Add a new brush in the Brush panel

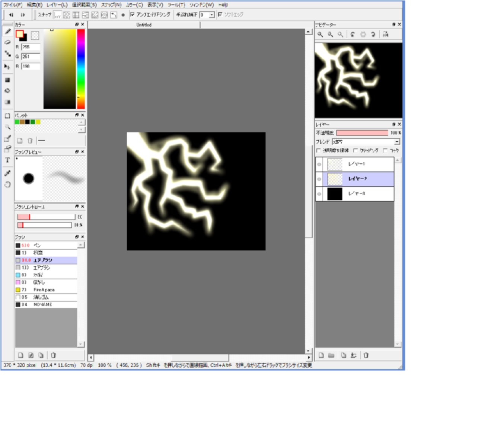click(21, 355)
